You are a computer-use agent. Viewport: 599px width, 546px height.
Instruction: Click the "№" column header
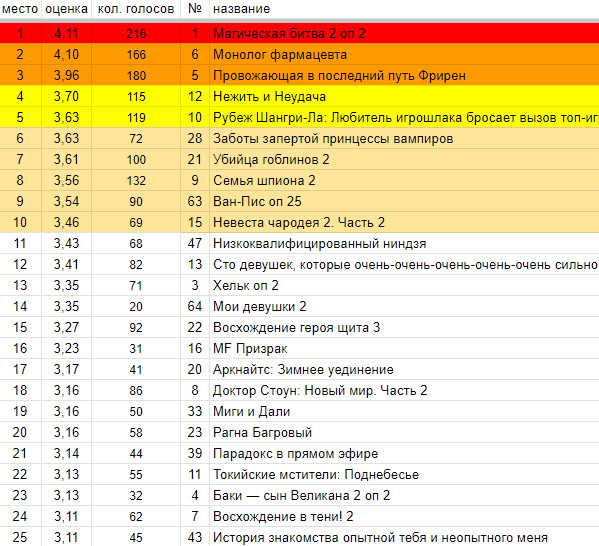tap(195, 9)
